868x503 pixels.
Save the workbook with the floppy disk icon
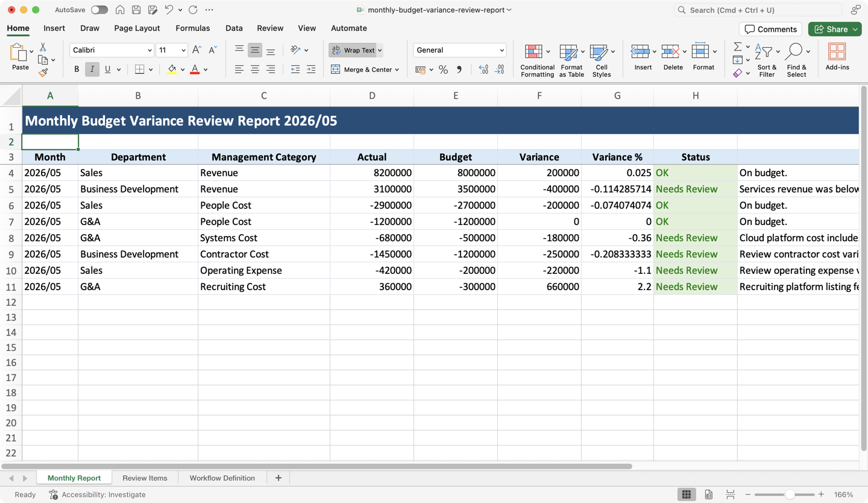pos(136,10)
